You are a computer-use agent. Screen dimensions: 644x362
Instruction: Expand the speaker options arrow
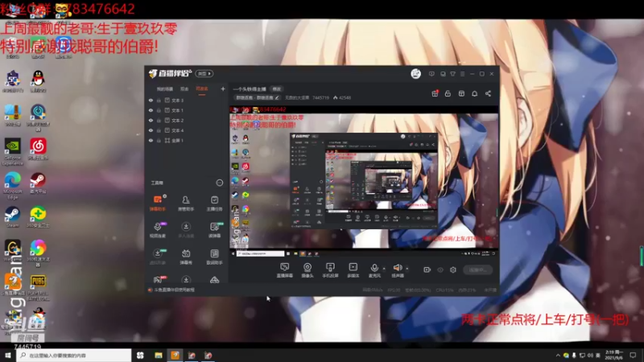click(407, 269)
